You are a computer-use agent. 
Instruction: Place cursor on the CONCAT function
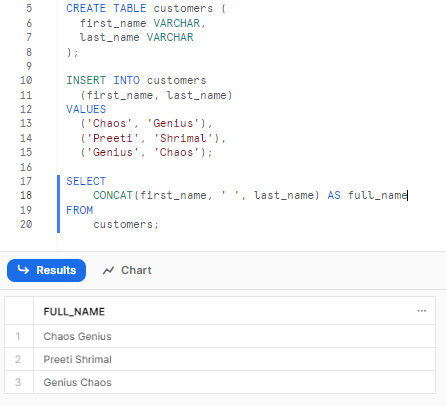coord(113,195)
